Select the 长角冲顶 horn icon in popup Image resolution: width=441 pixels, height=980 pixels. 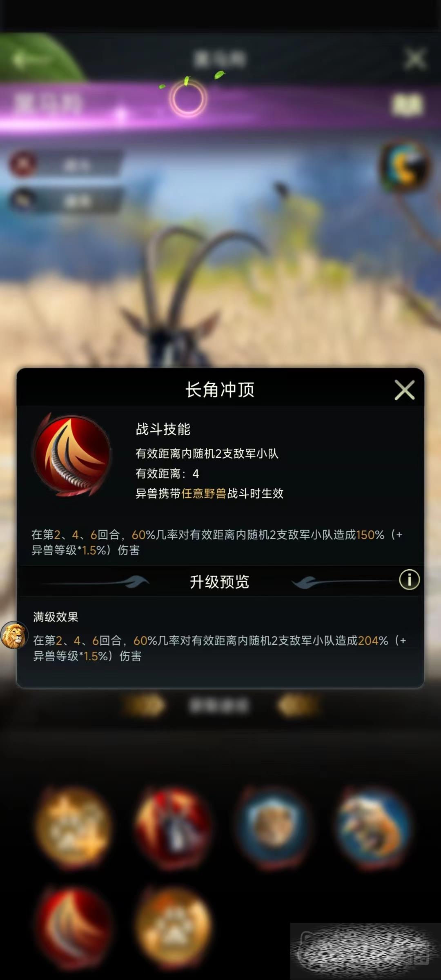[x=72, y=454]
